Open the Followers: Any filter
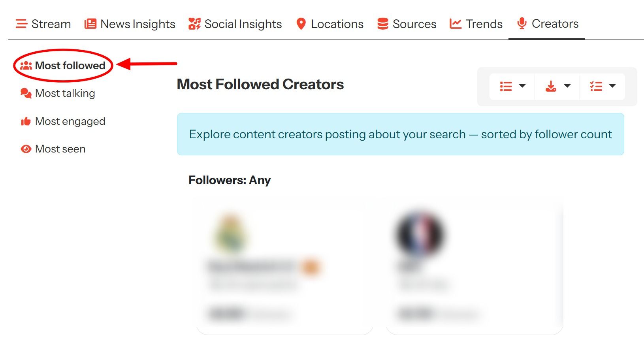The width and height of the screenshot is (644, 337). pyautogui.click(x=230, y=180)
